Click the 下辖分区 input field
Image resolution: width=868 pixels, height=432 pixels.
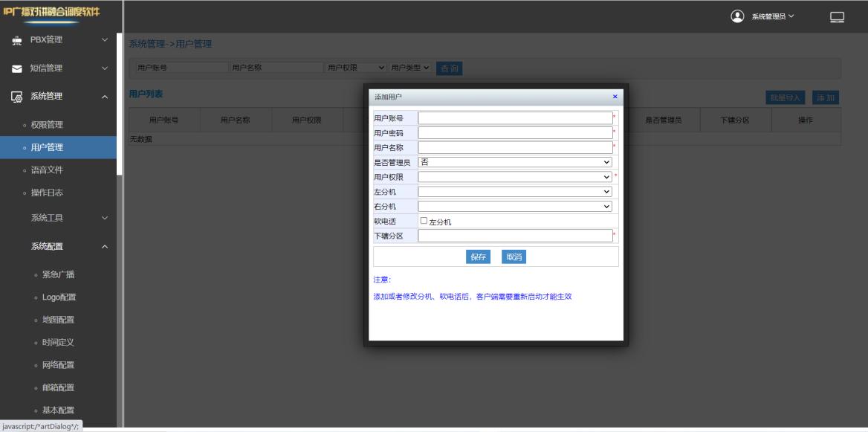click(x=515, y=236)
